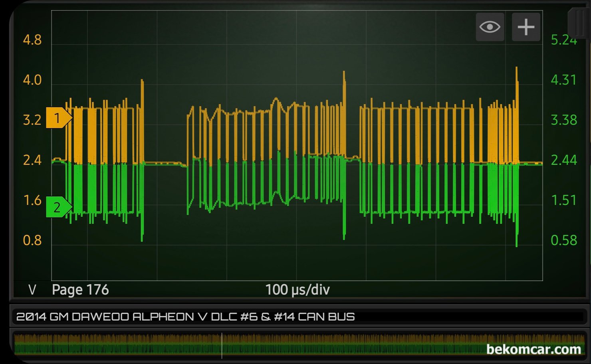Click the V unit label

tap(32, 290)
